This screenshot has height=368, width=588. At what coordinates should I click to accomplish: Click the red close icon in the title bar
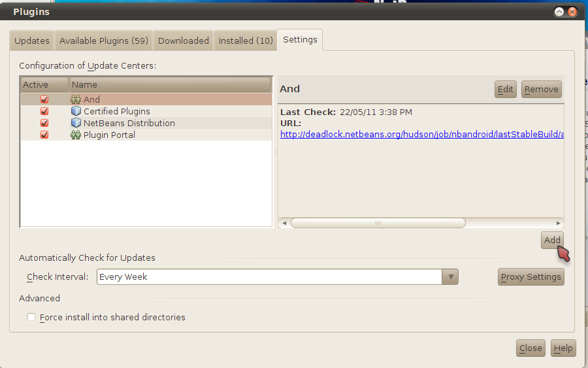pos(572,12)
